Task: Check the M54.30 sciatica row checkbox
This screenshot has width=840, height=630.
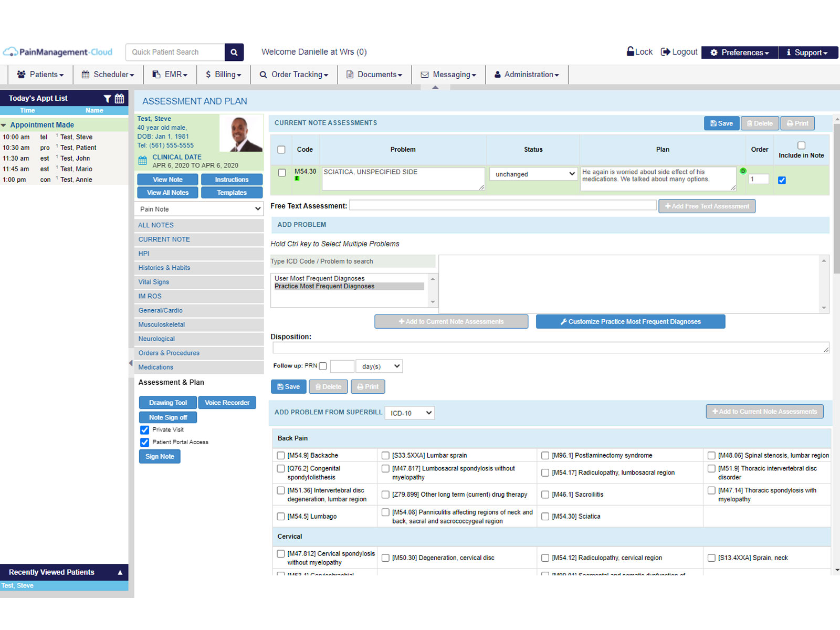Action: coord(282,173)
